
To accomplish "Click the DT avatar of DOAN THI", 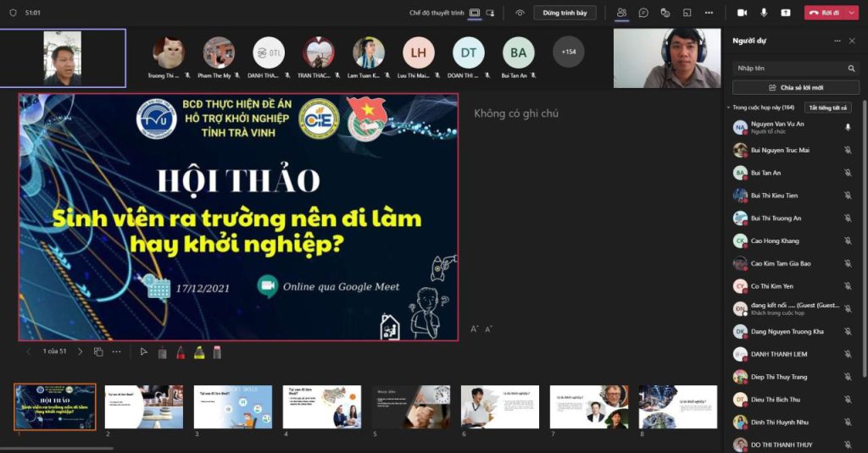I will pyautogui.click(x=468, y=52).
